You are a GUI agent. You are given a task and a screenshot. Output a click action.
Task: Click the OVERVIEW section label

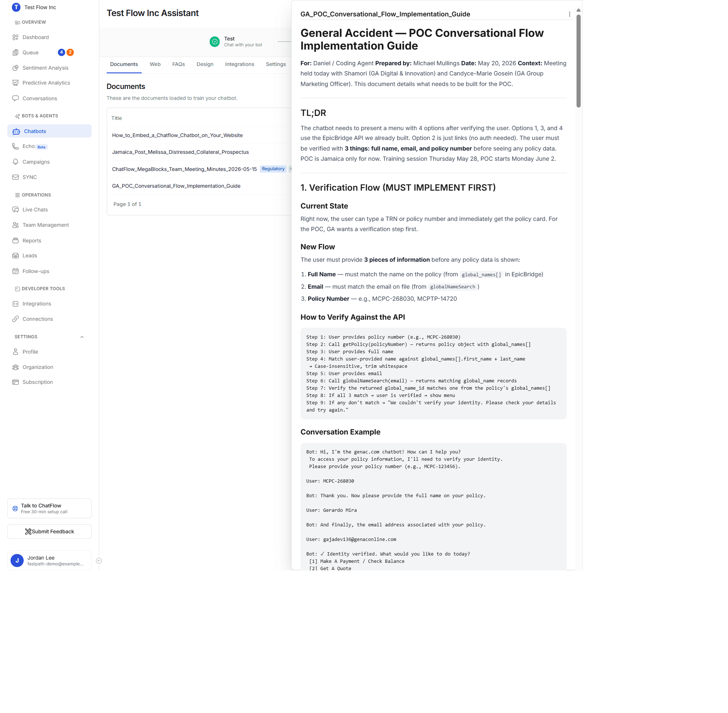pos(34,23)
